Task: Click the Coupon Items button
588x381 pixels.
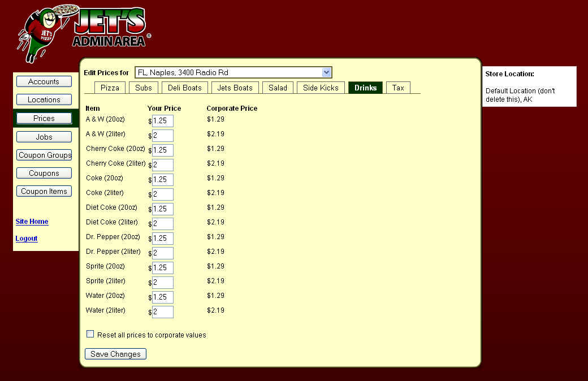Action: (x=44, y=191)
